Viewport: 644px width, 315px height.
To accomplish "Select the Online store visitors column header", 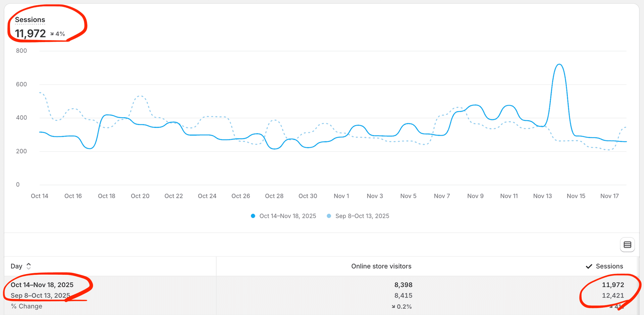I will [x=381, y=266].
